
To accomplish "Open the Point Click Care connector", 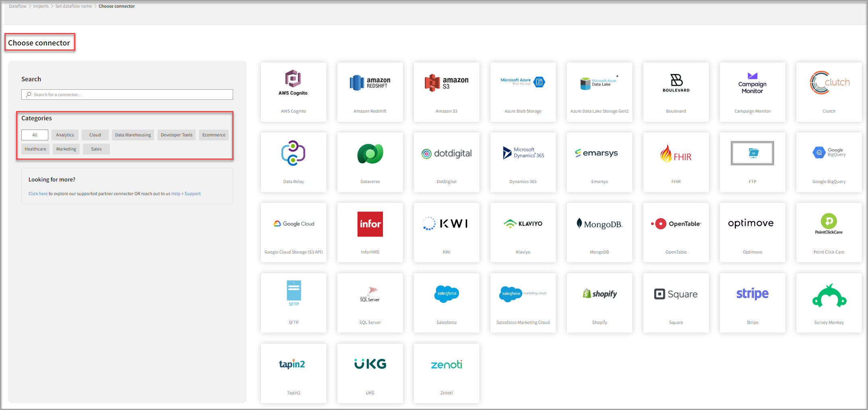I will pos(829,233).
